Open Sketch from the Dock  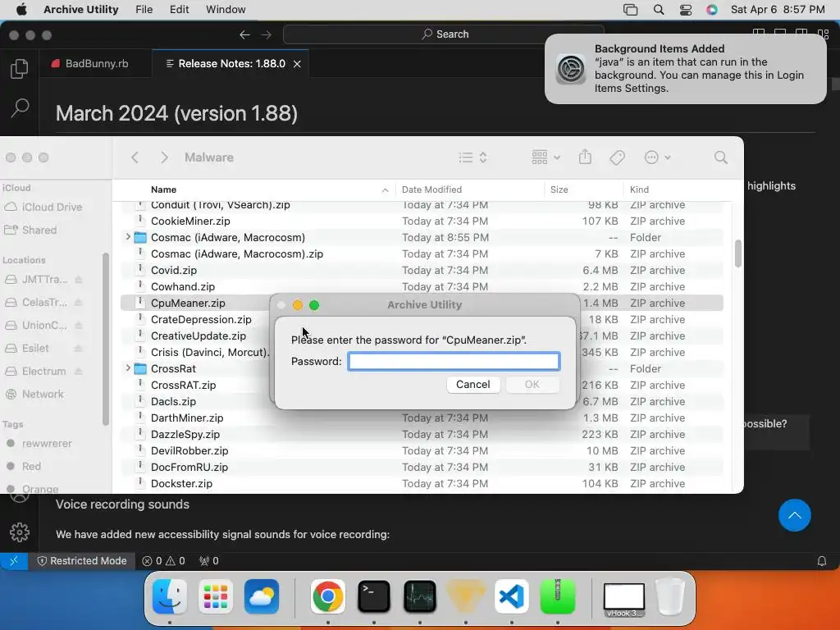466,596
